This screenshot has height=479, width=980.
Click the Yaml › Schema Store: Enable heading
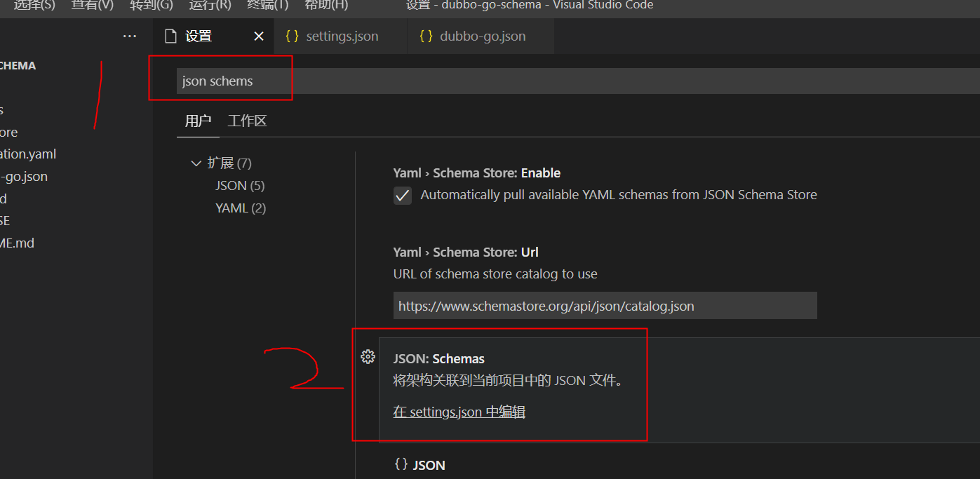(x=477, y=173)
